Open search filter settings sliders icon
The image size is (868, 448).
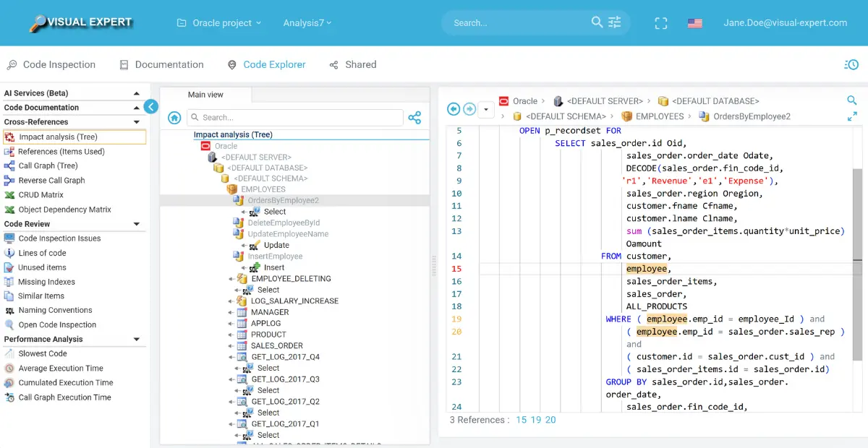point(615,22)
